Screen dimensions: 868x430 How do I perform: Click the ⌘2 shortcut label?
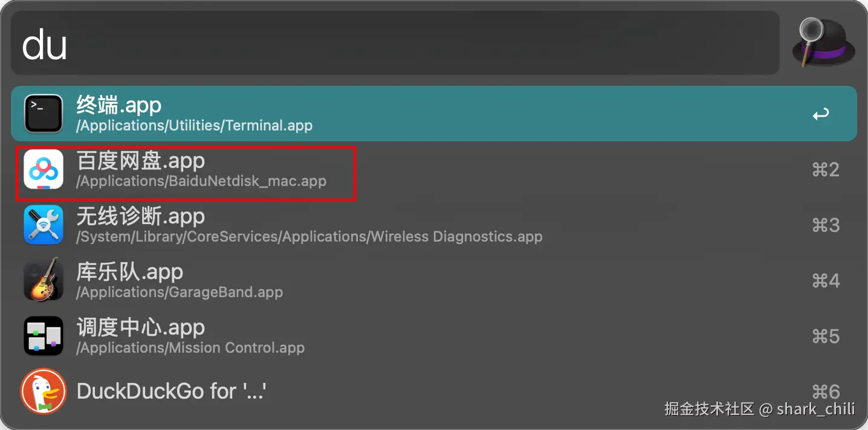click(826, 170)
